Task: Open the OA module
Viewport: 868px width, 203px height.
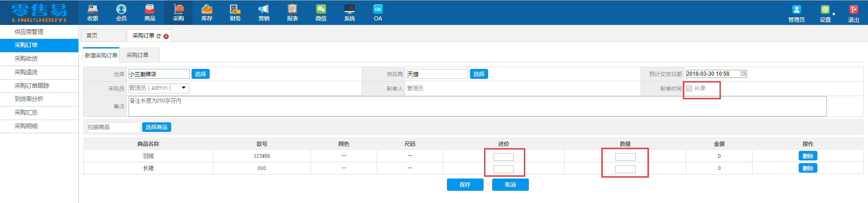Action: 378,13
